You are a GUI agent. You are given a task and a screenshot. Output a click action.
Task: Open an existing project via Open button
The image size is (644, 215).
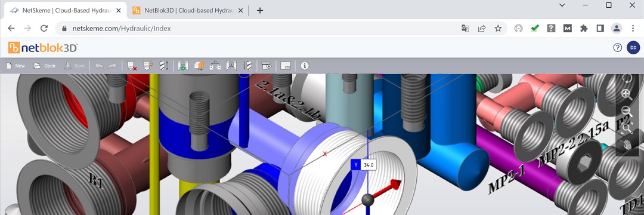point(45,66)
